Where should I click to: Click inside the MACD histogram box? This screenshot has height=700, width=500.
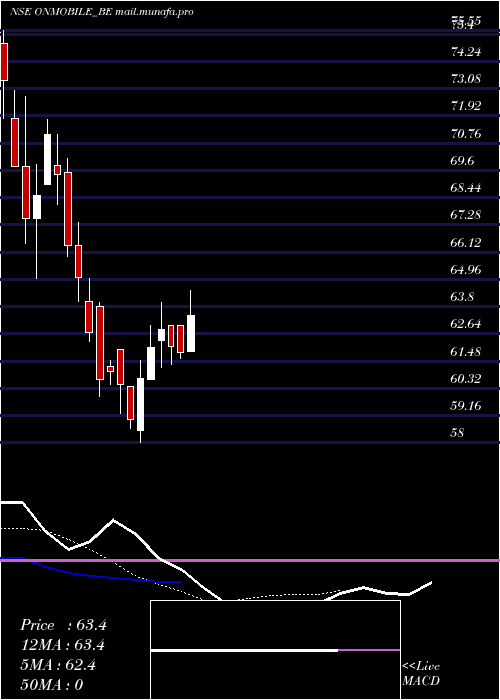275,650
